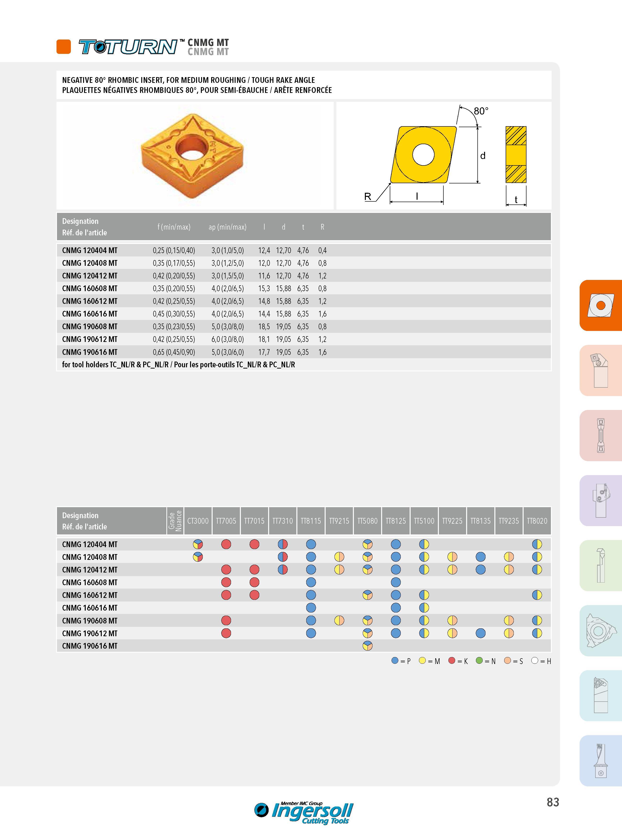Viewport: 622px width, 840px height.
Task: Click the TT5080 grade column header
Action: (368, 521)
